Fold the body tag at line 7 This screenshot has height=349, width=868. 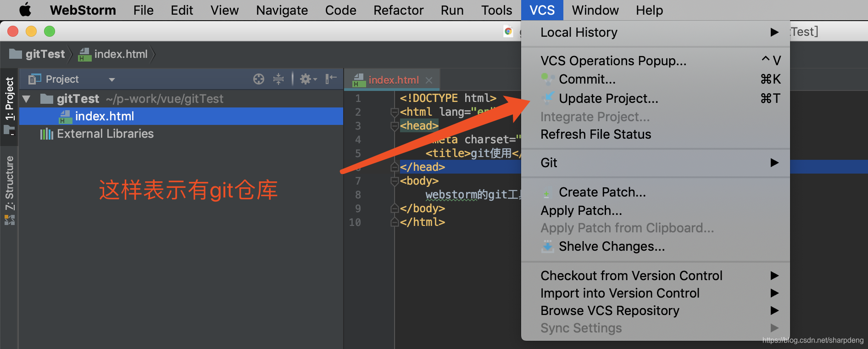coord(394,181)
